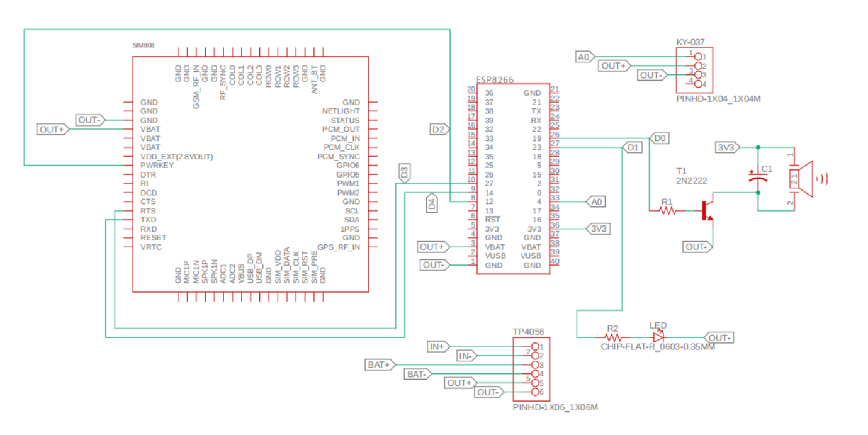868x435 pixels.
Task: Click the STATUS pin name on SIM808
Action: coord(346,120)
